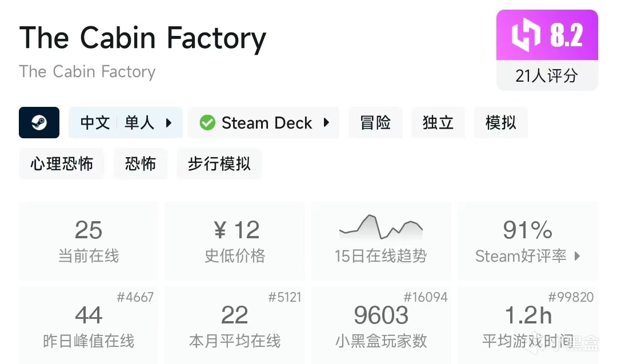Select the 模拟 genre tag

click(500, 122)
